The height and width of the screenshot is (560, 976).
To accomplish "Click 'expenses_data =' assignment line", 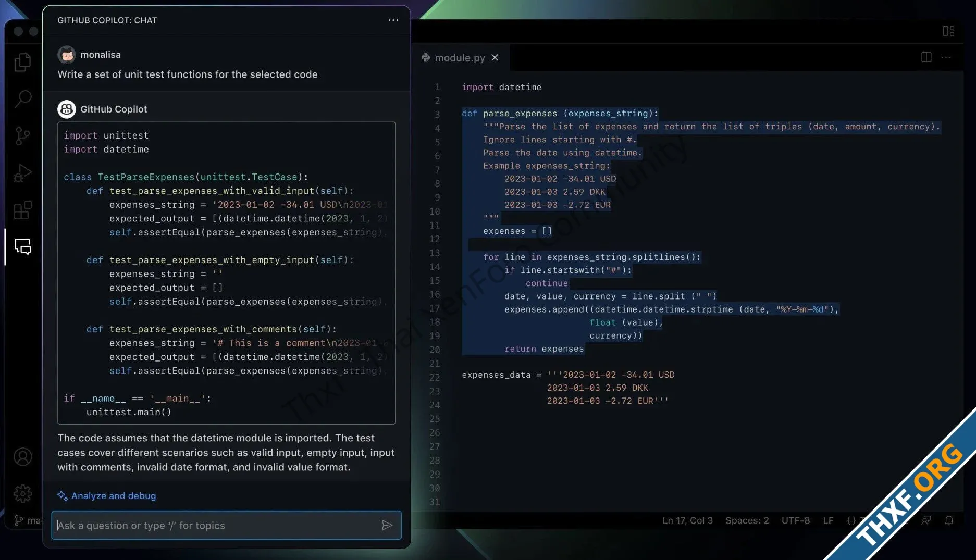I will [x=568, y=375].
